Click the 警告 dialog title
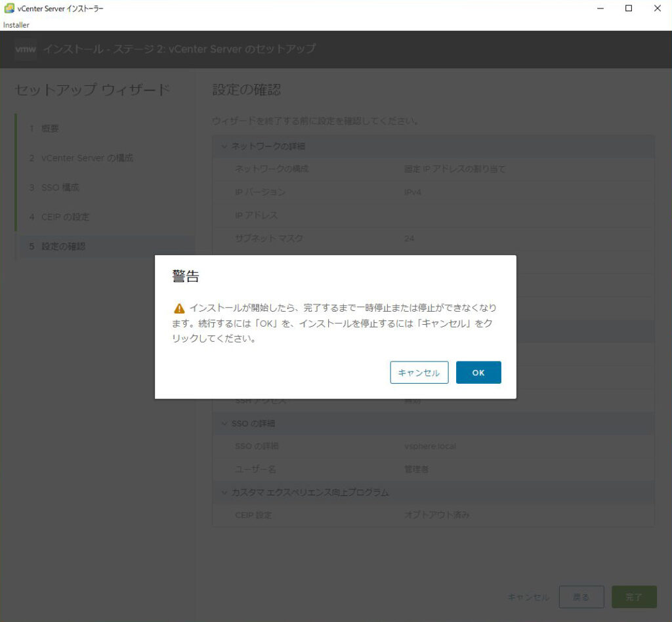 (186, 276)
